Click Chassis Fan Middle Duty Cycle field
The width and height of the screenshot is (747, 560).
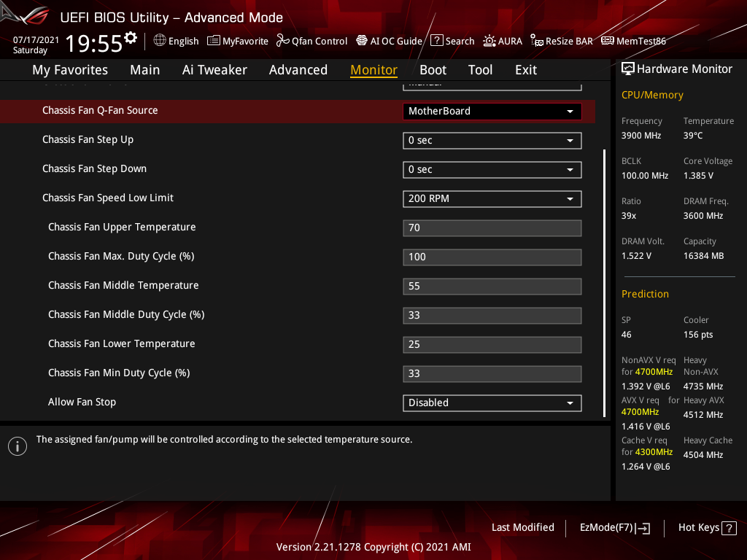(492, 315)
